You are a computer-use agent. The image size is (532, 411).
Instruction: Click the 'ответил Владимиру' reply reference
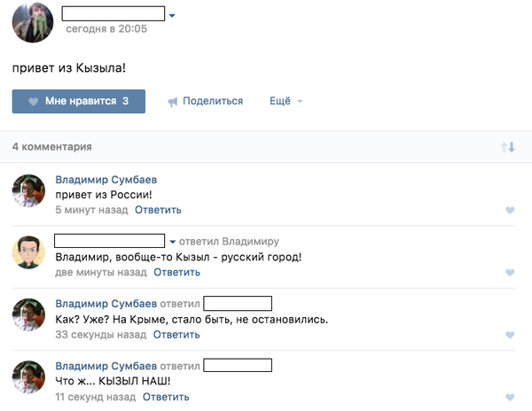[229, 241]
